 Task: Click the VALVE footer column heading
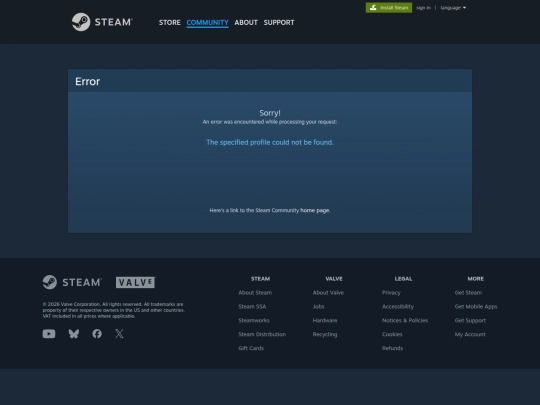(334, 279)
